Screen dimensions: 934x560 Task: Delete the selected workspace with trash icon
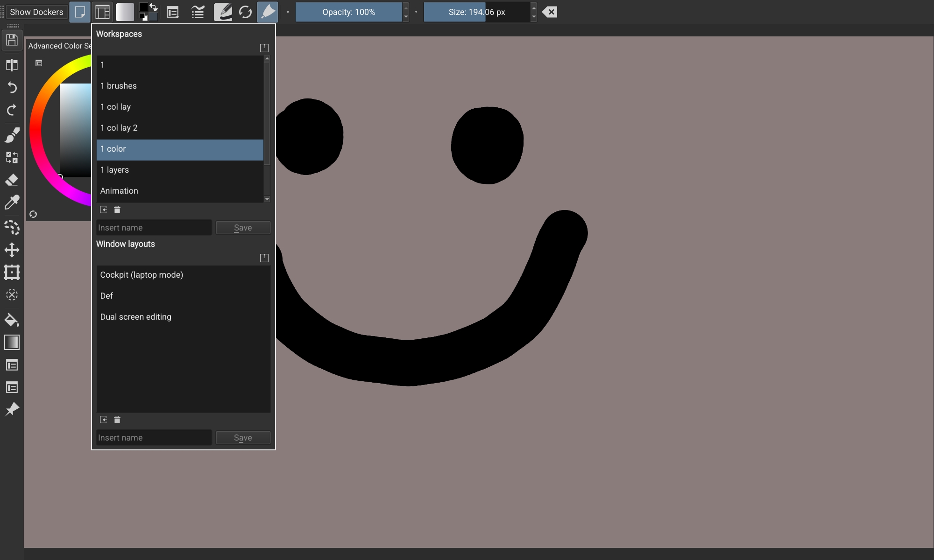117,210
